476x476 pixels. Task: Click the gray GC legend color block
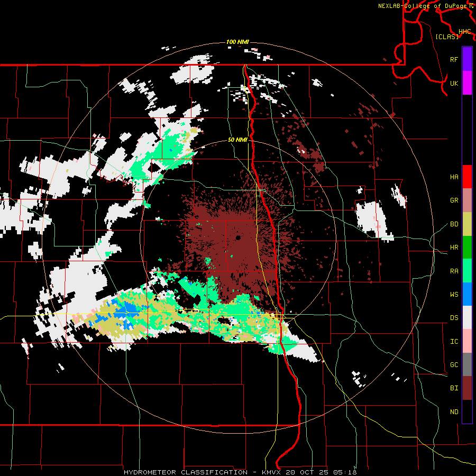[467, 364]
